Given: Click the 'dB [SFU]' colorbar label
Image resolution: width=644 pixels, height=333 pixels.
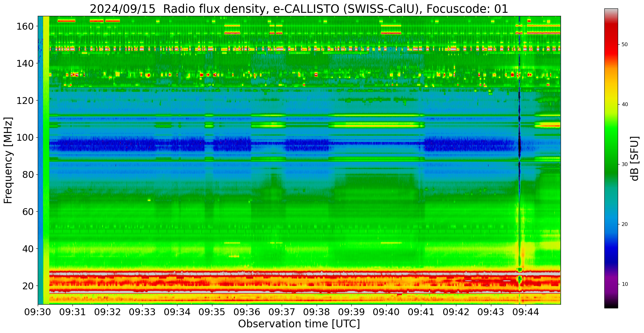Looking at the screenshot, I should [635, 159].
